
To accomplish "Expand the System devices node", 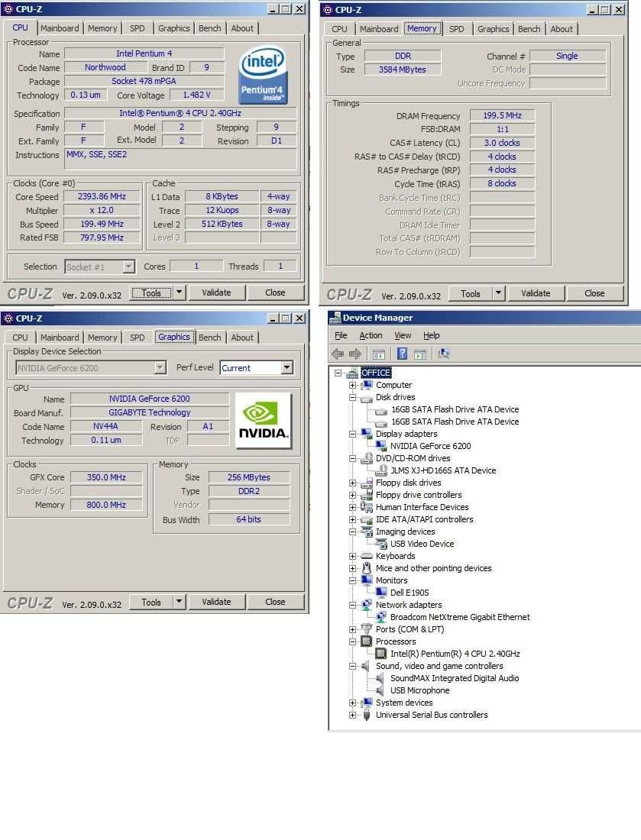I will (x=352, y=703).
